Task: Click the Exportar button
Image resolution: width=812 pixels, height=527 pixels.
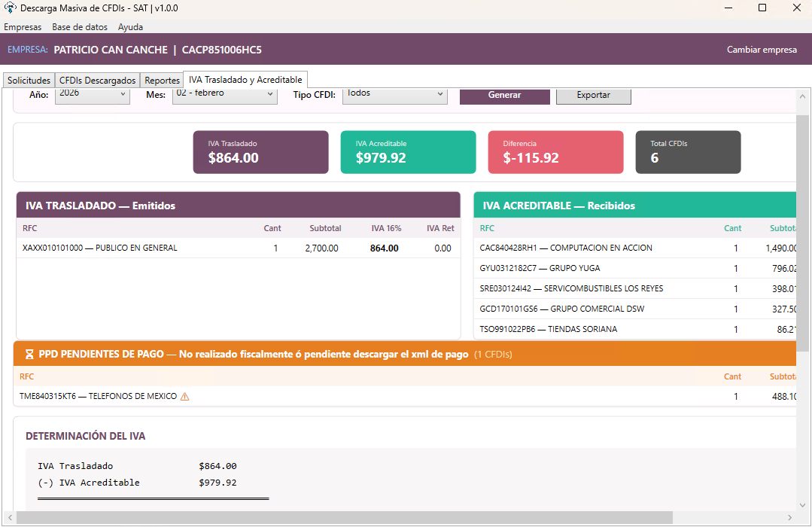Action: (594, 96)
